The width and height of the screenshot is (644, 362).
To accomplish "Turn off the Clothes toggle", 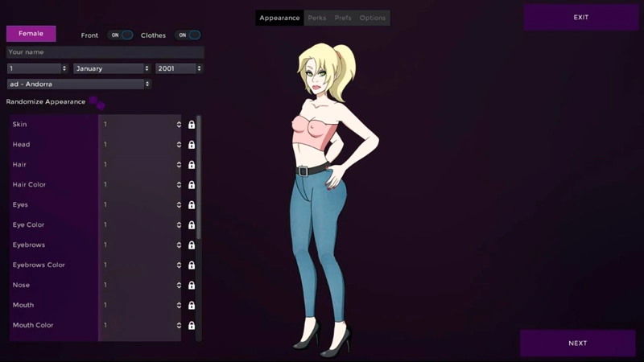I will pyautogui.click(x=188, y=35).
